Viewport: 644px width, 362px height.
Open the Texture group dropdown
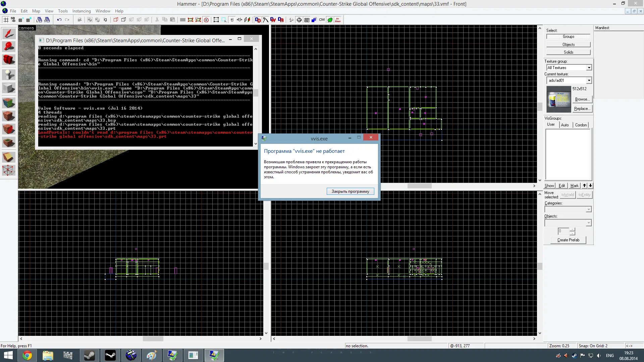[589, 68]
